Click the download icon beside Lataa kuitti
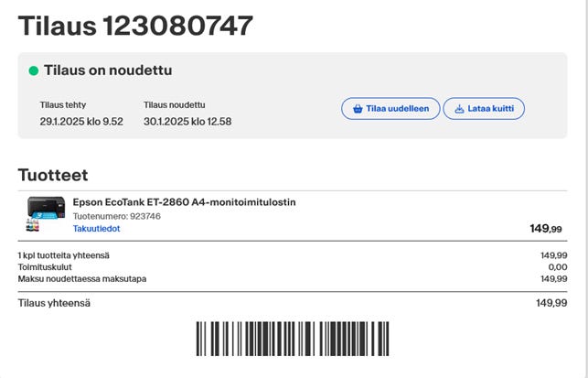588x378 pixels. point(457,109)
